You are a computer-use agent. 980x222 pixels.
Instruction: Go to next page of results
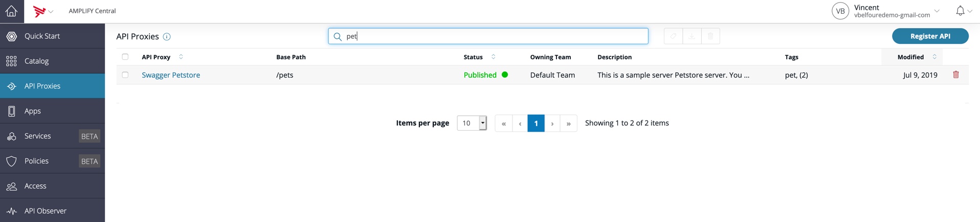(x=552, y=124)
